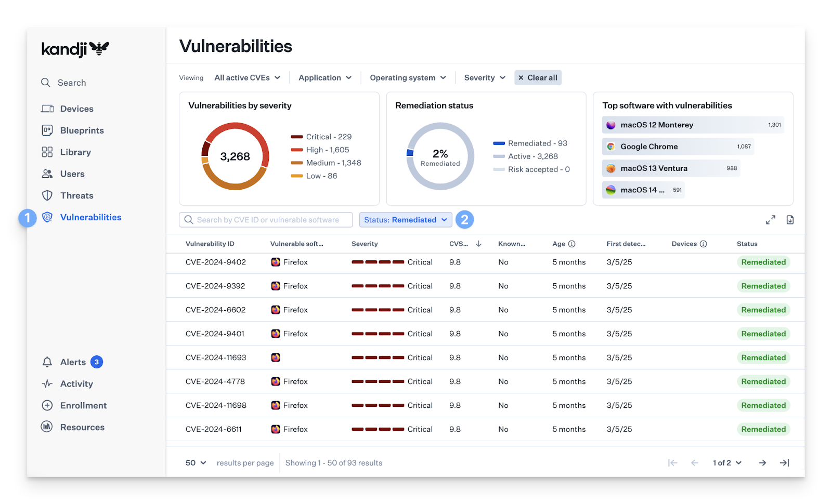Change the 50 results per page selector

pyautogui.click(x=196, y=462)
